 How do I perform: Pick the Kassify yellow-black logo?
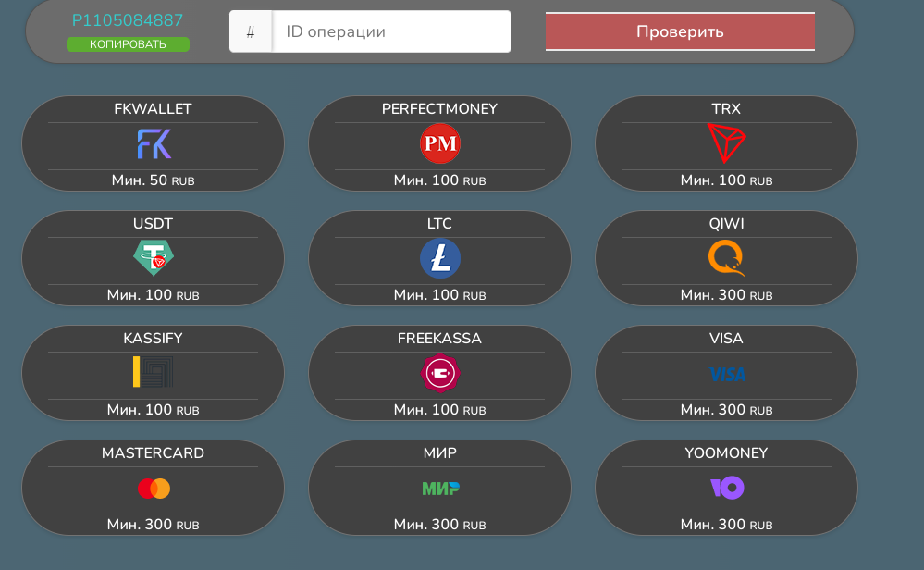(153, 373)
